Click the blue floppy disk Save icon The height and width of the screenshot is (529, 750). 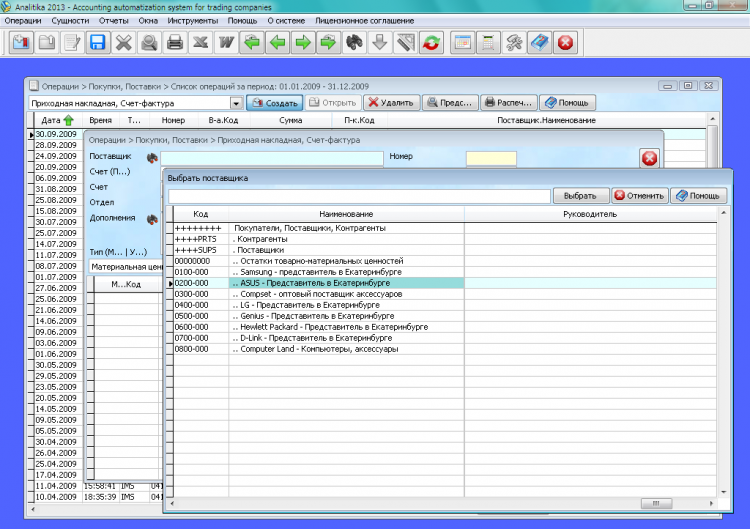97,43
